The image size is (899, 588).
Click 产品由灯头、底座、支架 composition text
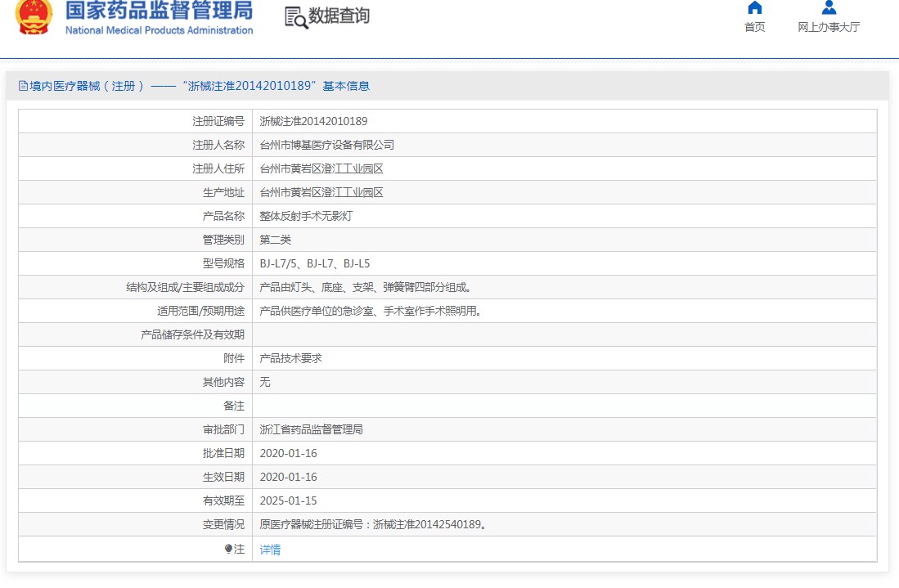pos(366,287)
